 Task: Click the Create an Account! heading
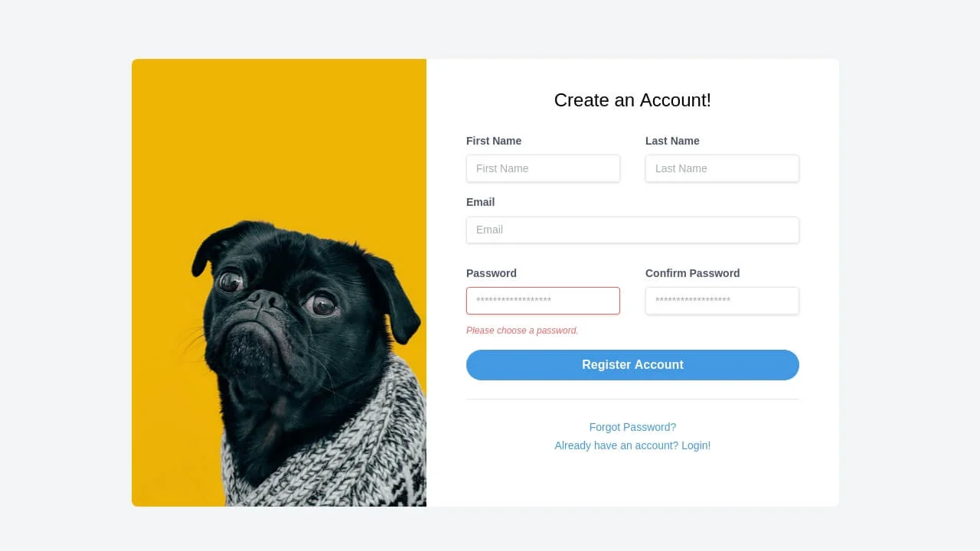click(632, 100)
